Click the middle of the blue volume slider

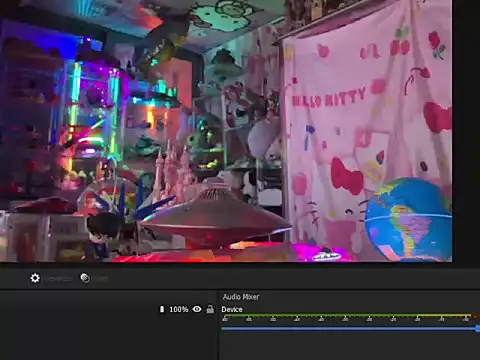point(349,329)
